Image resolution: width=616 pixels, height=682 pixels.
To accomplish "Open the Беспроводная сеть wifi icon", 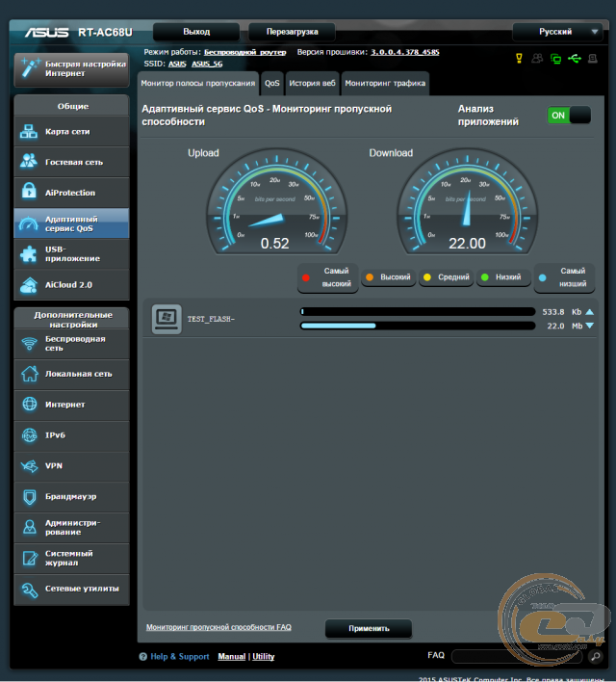I will point(29,344).
